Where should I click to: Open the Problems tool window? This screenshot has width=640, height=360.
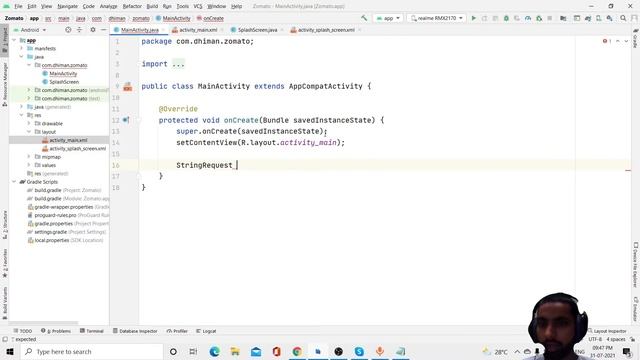pos(56,331)
